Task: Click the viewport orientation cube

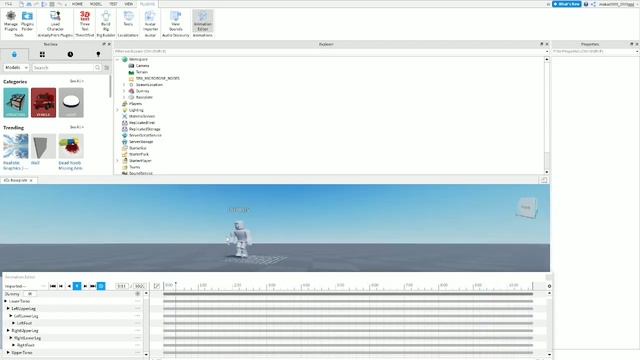Action: pos(527,208)
